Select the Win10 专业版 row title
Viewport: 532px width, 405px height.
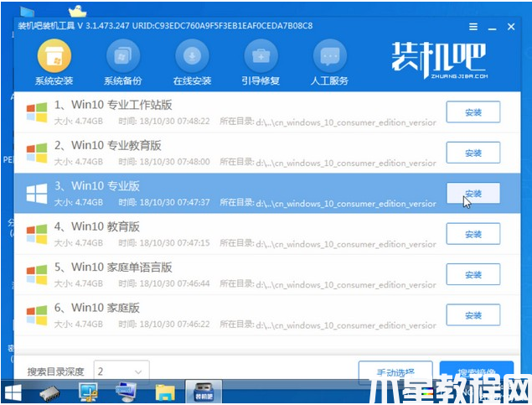[97, 185]
